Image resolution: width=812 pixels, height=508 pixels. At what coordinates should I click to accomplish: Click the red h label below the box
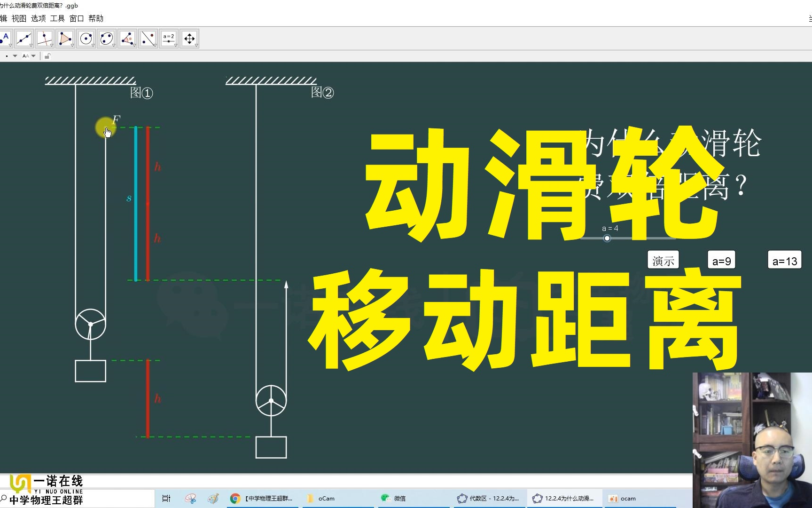click(x=157, y=399)
